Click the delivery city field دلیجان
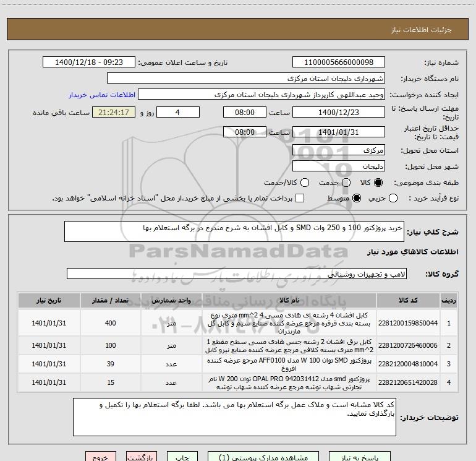 pos(339,166)
